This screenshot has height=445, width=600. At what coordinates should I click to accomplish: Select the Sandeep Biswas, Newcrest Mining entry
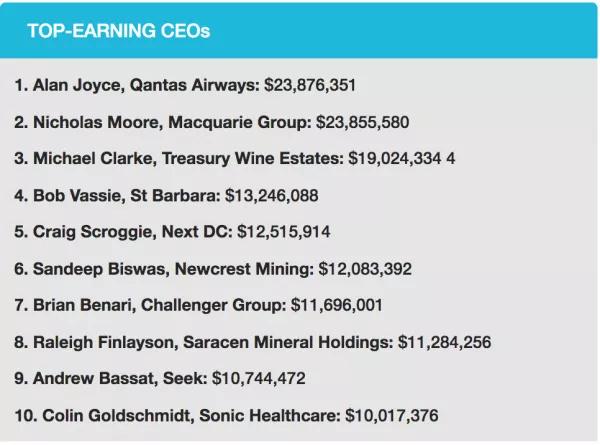click(x=163, y=269)
